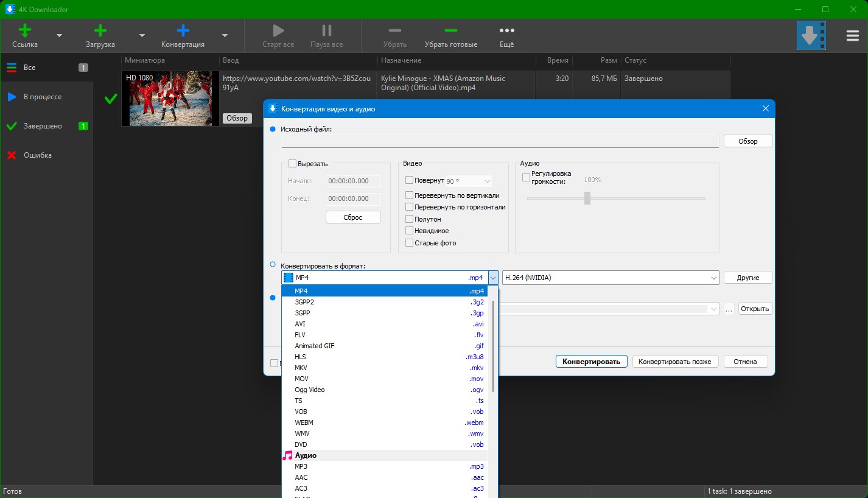Image resolution: width=868 pixels, height=498 pixels.
Task: Check Перевернуть по вертикали option
Action: (x=409, y=195)
